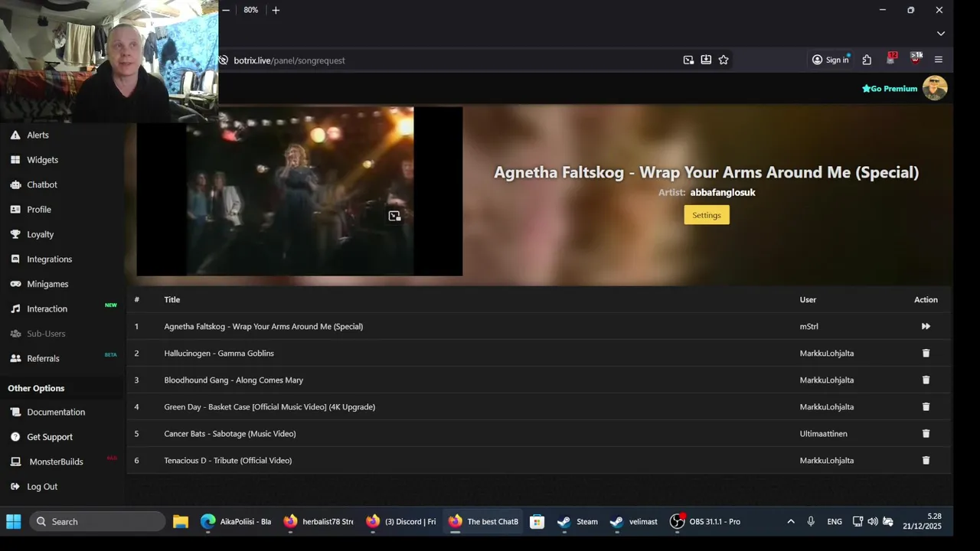The image size is (980, 551).
Task: Click the Go Premium link
Action: tap(890, 89)
